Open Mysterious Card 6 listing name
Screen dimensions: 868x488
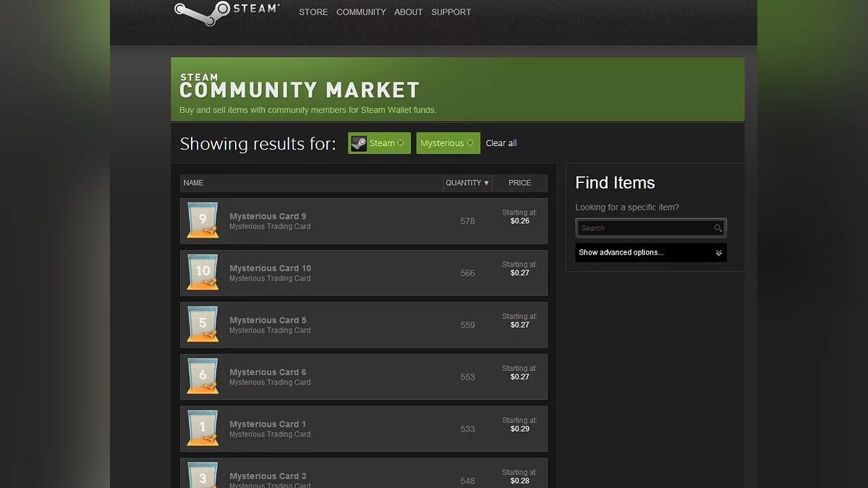(x=268, y=372)
